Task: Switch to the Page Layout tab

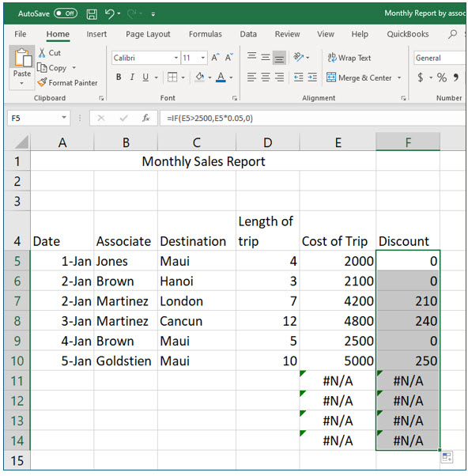Action: 148,34
